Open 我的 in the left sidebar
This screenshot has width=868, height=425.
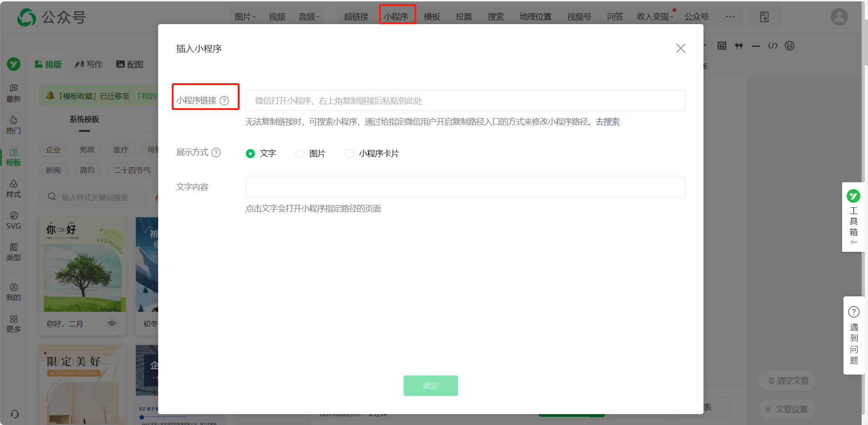(x=14, y=292)
